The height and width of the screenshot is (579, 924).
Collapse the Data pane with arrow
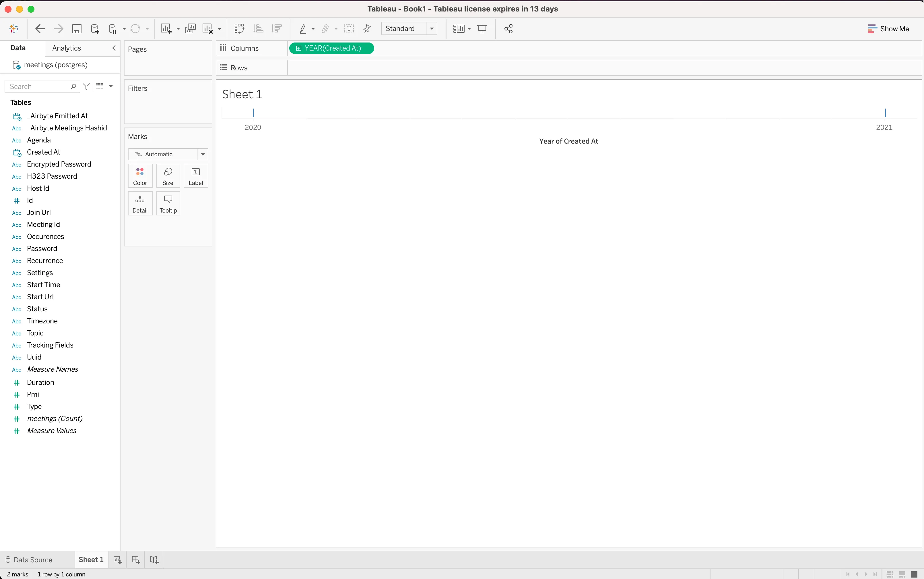pyautogui.click(x=114, y=48)
